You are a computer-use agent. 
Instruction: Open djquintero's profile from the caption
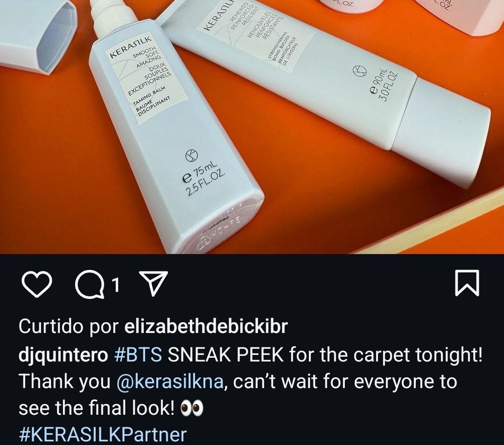pos(64,355)
